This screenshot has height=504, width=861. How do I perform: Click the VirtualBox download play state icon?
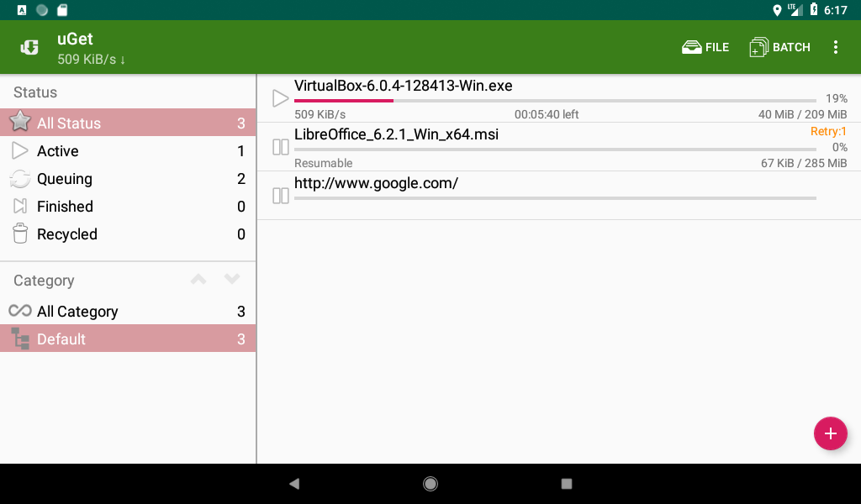[x=280, y=98]
